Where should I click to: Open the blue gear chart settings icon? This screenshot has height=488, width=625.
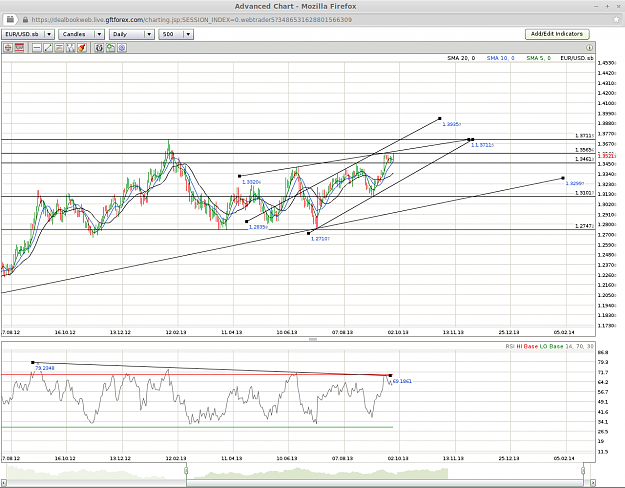click(x=122, y=48)
